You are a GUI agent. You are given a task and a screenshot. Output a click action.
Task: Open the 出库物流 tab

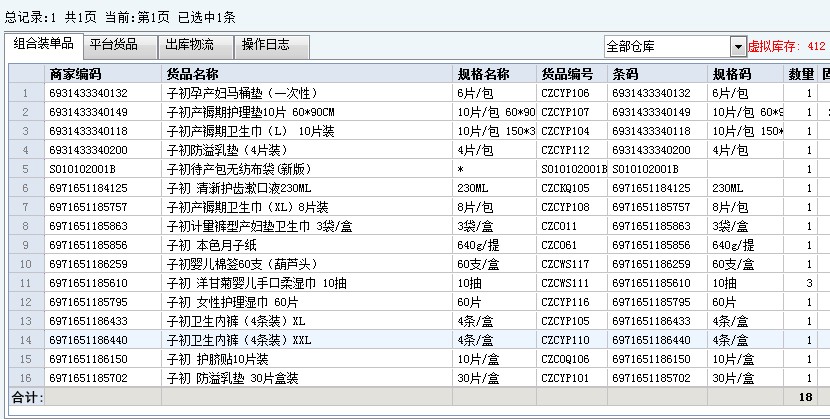coord(196,47)
